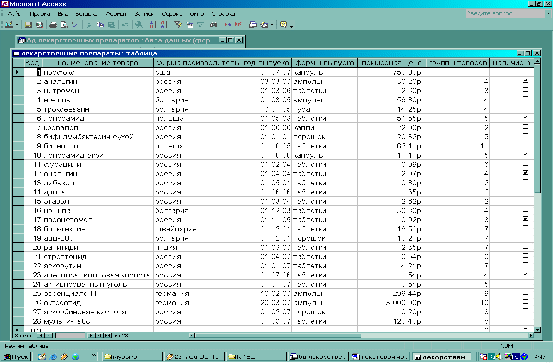Print the table using the printer icon
554x363 pixels.
pos(53,25)
